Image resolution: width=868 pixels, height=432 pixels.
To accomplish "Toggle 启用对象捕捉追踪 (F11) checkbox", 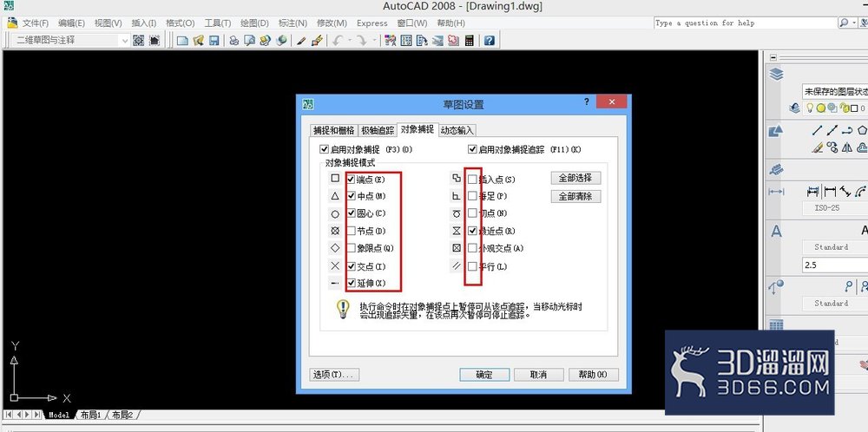I will [472, 149].
